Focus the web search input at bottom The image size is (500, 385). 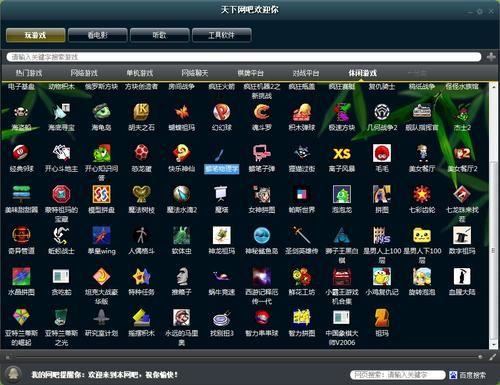click(398, 375)
